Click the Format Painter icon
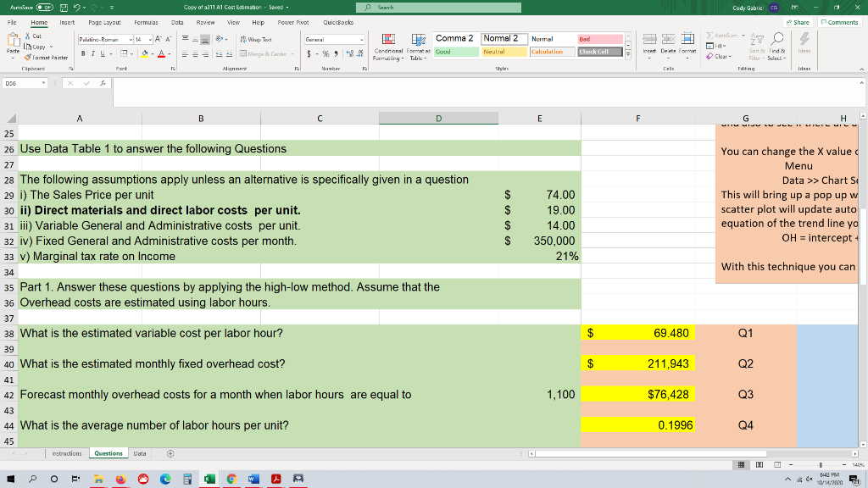This screenshot has height=488, width=868. pos(29,56)
